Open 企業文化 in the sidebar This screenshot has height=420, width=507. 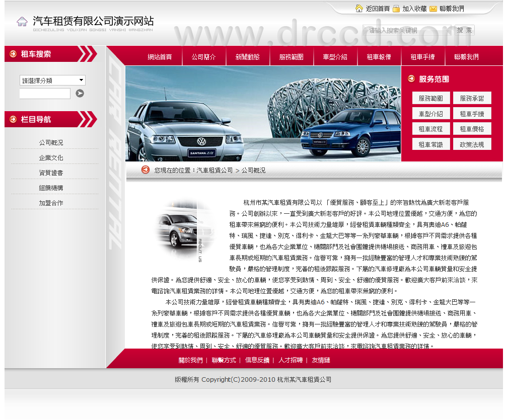[x=51, y=157]
